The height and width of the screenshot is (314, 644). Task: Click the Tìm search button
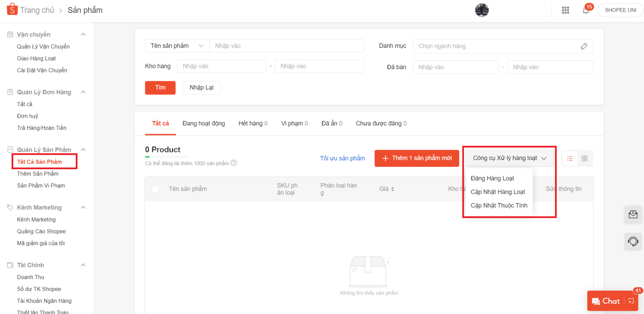coord(160,88)
